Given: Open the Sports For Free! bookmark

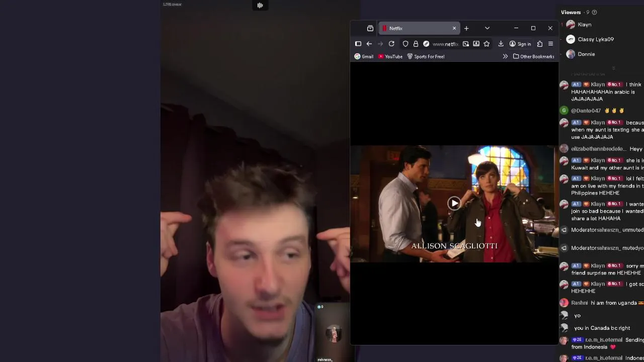Looking at the screenshot, I should click(426, 56).
